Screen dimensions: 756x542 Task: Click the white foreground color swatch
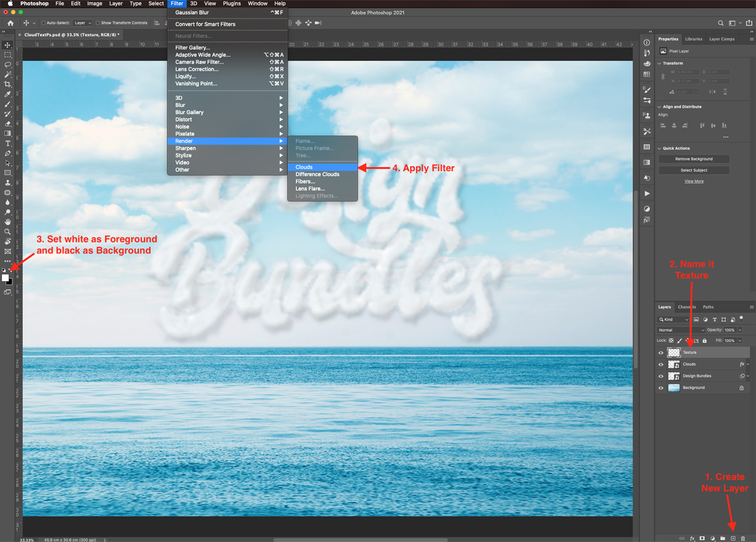tap(5, 278)
